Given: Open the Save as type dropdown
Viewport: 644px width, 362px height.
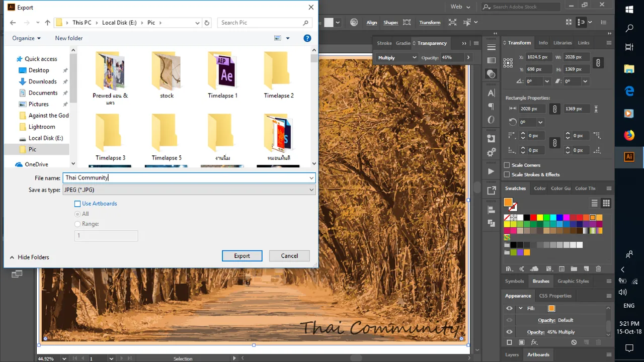Looking at the screenshot, I should [189, 190].
